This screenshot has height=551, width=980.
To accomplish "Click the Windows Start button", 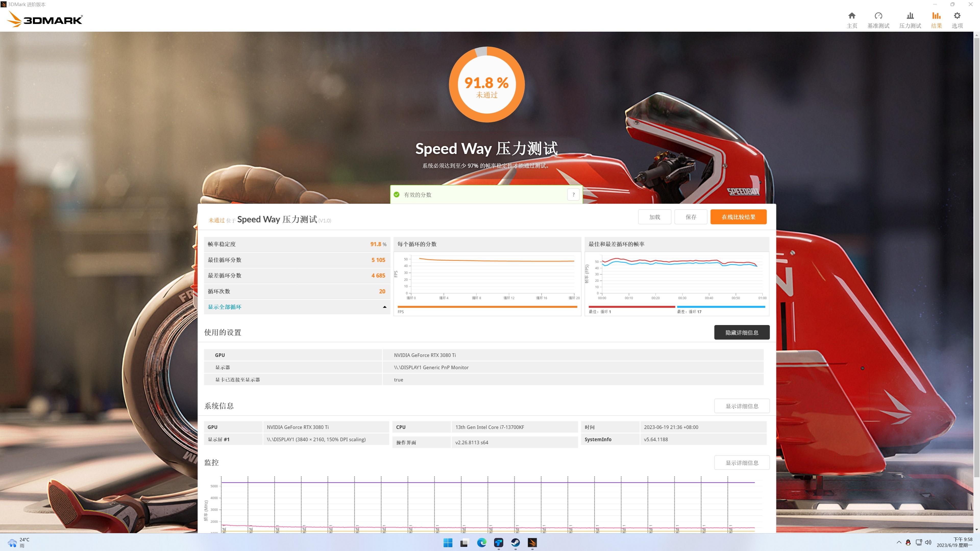I will [448, 543].
